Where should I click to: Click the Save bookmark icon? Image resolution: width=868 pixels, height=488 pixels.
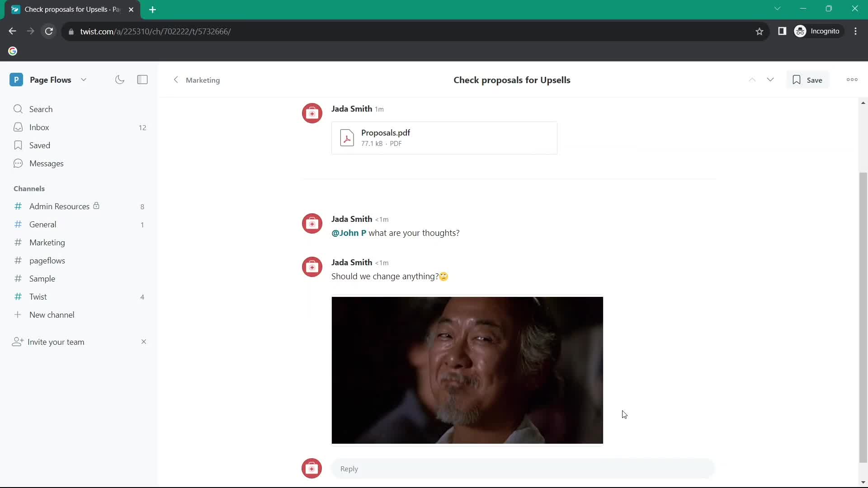point(797,79)
